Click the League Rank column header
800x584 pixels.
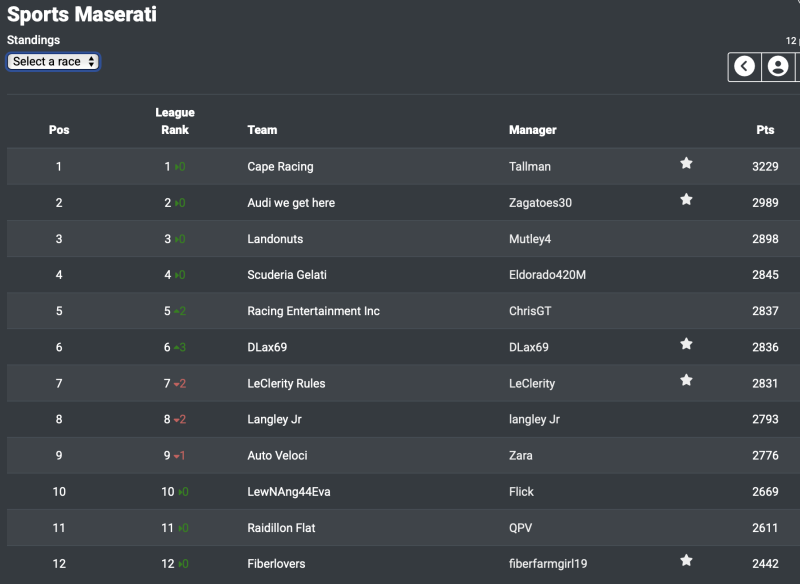point(175,121)
